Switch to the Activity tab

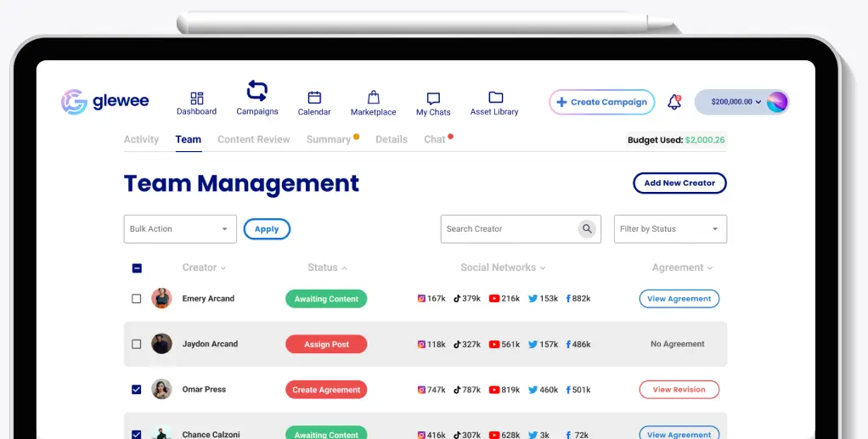coord(141,139)
